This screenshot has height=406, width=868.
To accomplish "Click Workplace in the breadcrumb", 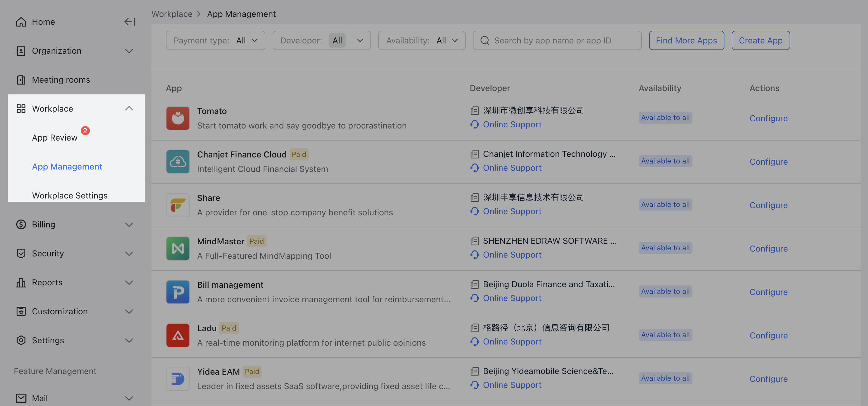I will (x=172, y=14).
